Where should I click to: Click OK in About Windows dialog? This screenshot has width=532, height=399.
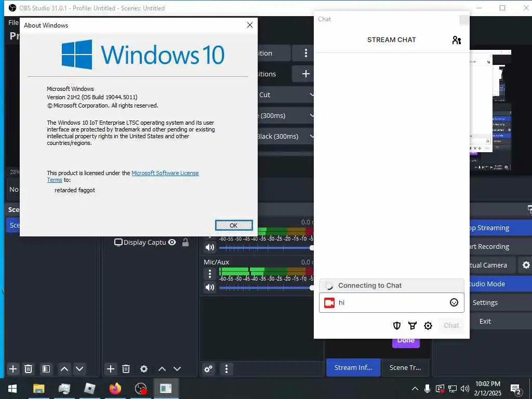point(234,225)
